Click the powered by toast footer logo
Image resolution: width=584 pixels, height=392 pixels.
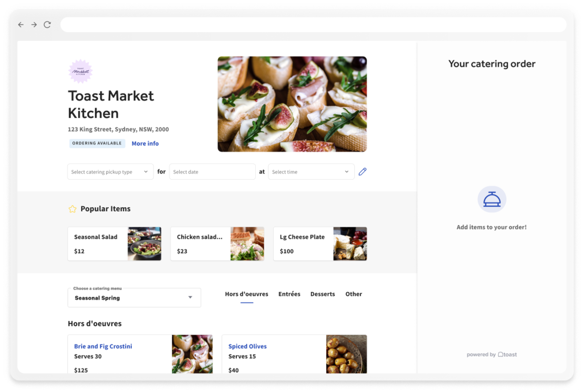492,354
